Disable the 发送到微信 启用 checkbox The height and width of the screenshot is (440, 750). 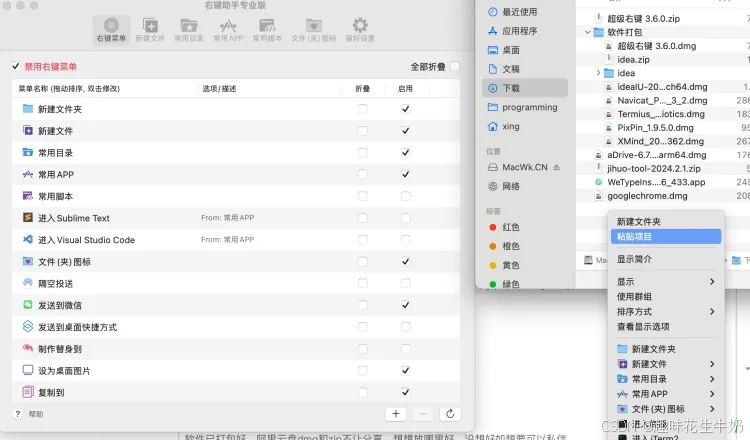(406, 305)
